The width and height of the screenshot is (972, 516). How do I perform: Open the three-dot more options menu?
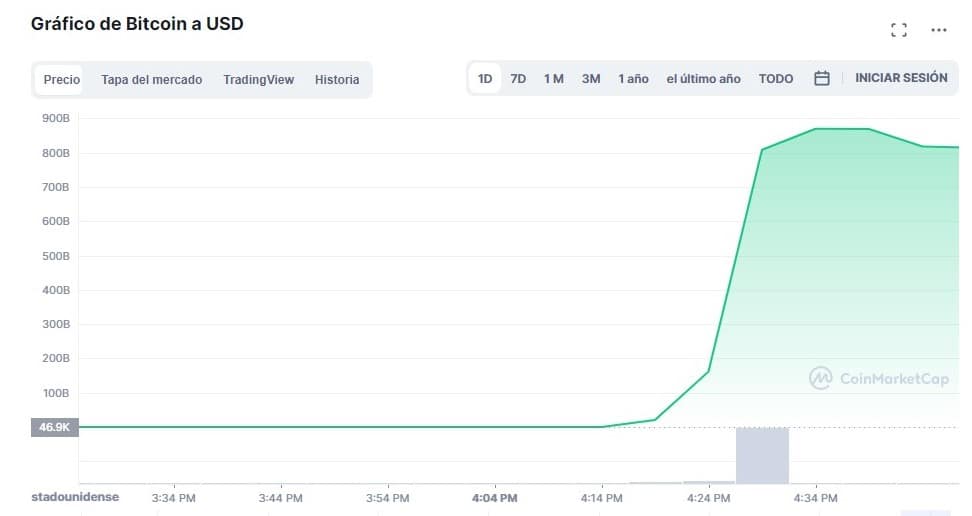coord(939,30)
